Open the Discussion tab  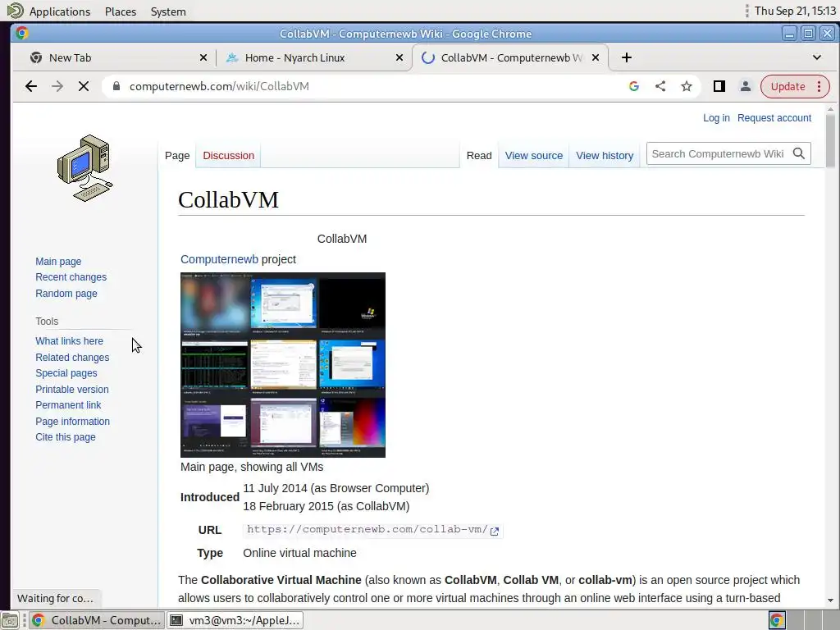(228, 155)
